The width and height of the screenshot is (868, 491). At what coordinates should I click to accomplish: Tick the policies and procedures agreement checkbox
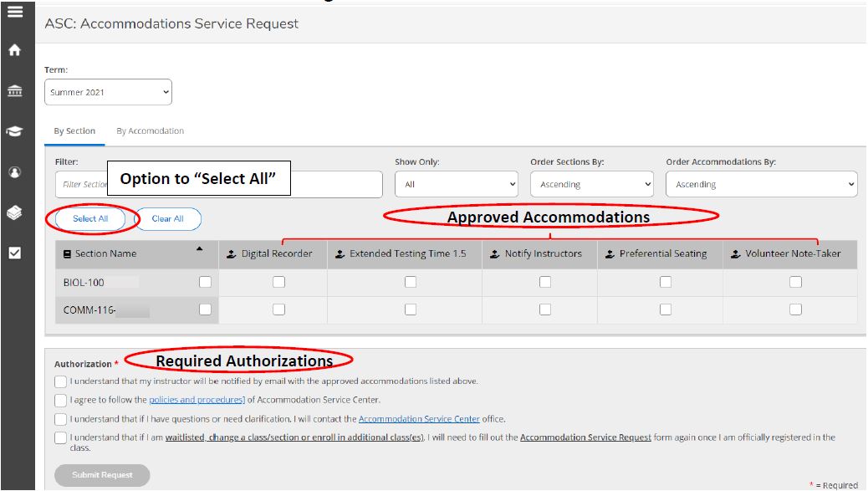[61, 401]
